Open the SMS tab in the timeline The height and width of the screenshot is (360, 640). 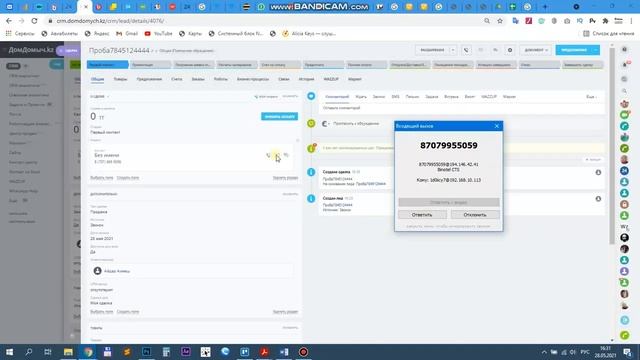point(396,97)
